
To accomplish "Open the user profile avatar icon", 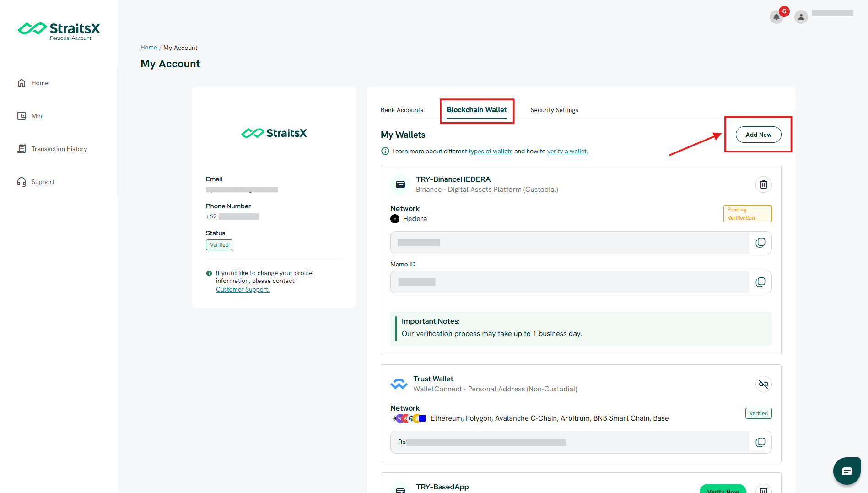I will 801,17.
